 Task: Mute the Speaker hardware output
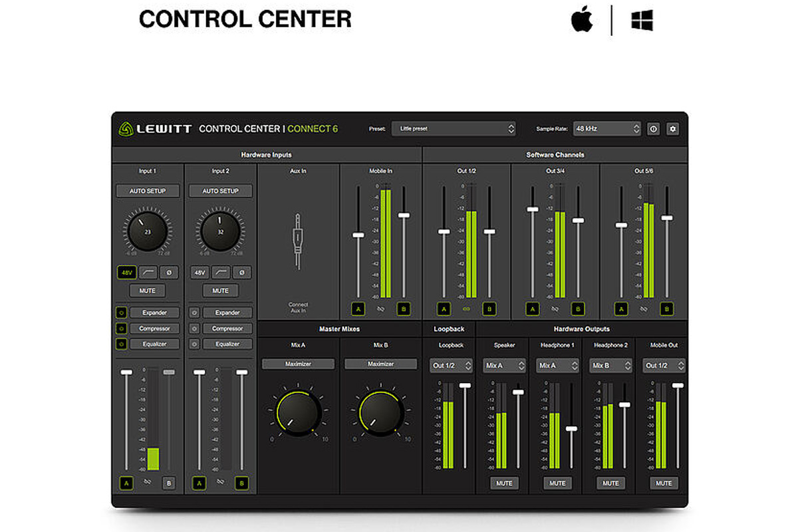click(504, 483)
